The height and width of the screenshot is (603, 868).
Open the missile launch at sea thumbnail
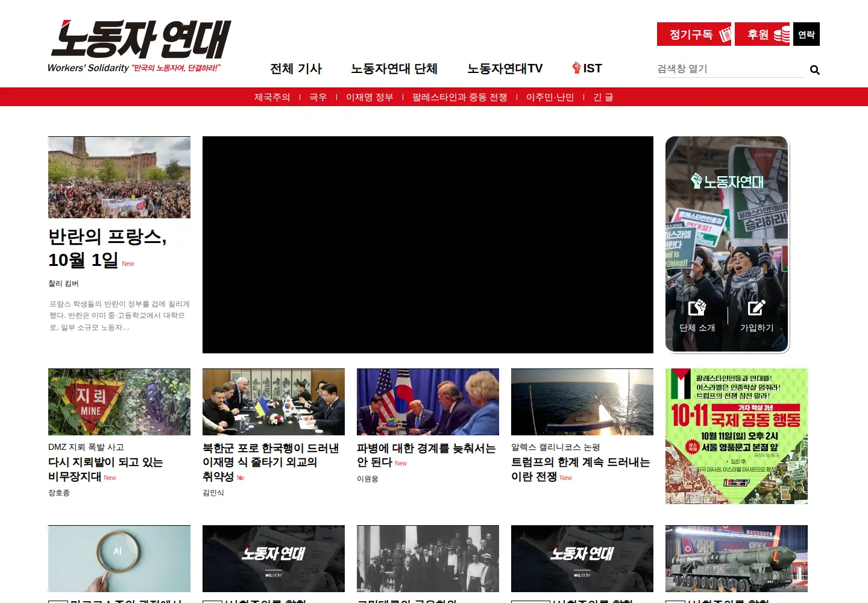click(582, 402)
